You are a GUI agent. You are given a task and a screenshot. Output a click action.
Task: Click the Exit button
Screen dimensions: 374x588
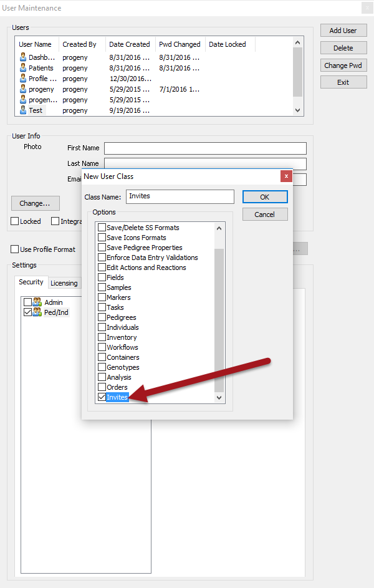coord(343,82)
